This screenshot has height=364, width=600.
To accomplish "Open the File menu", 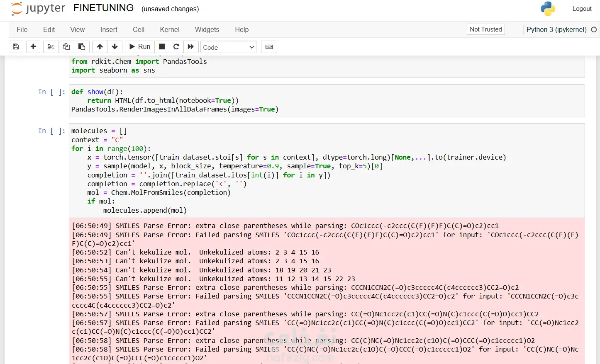I will tap(22, 30).
